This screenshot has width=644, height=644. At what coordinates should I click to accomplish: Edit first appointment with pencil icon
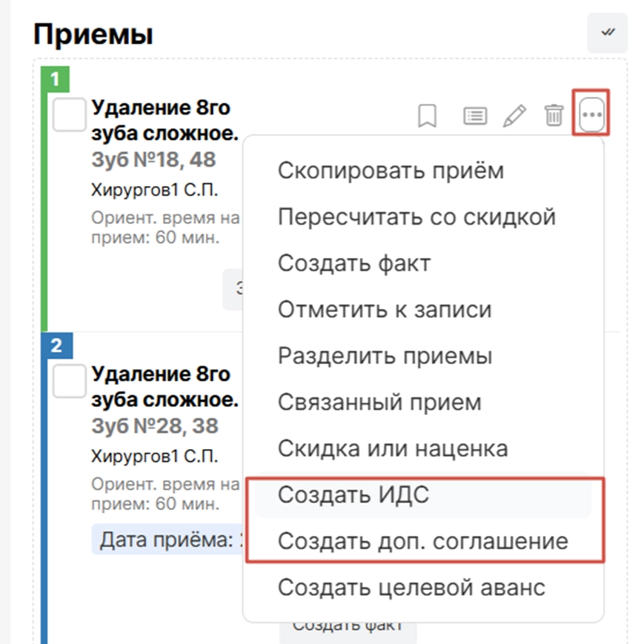(514, 116)
